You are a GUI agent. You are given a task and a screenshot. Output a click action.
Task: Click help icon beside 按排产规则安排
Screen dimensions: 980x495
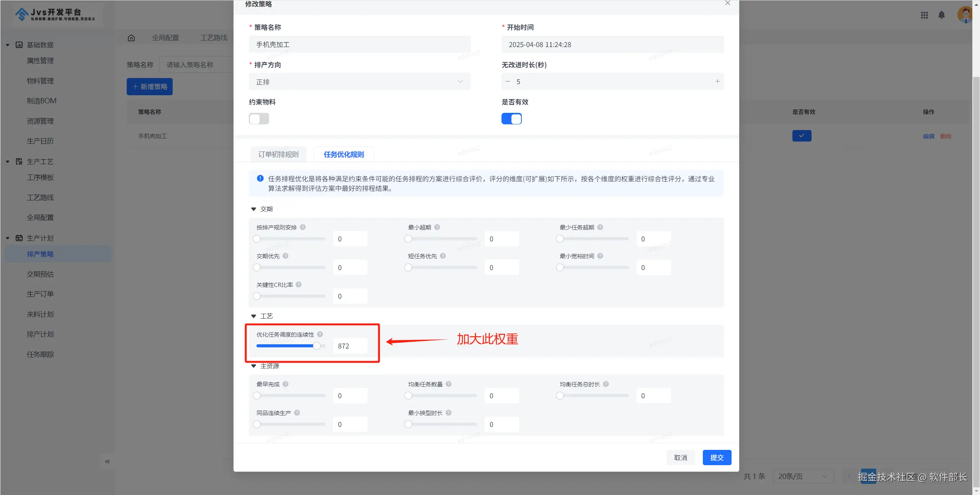tap(302, 227)
